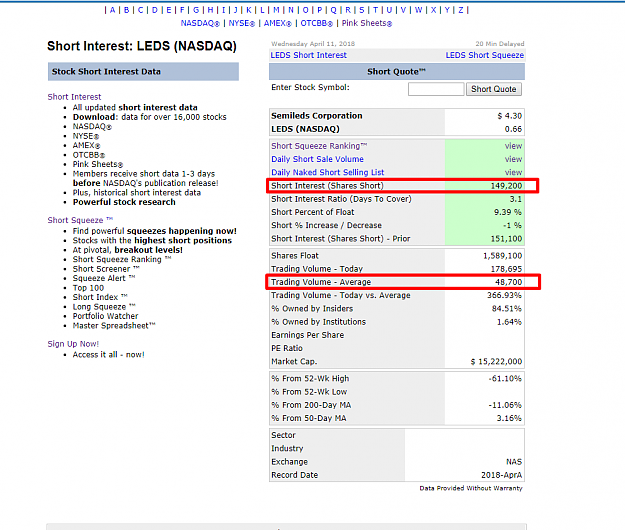
Task: Open the OTCBB link in the top navigation bar
Action: tap(316, 23)
